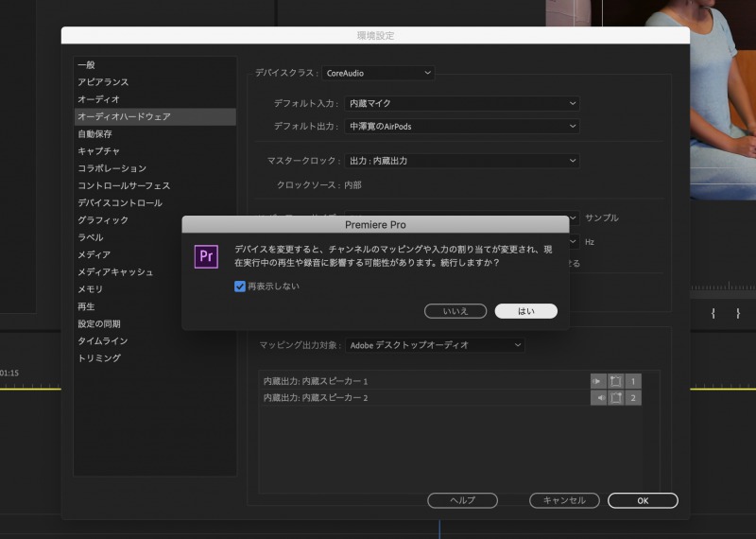This screenshot has width=756, height=539.
Task: Click the キャンセル button in preferences
Action: pos(564,500)
